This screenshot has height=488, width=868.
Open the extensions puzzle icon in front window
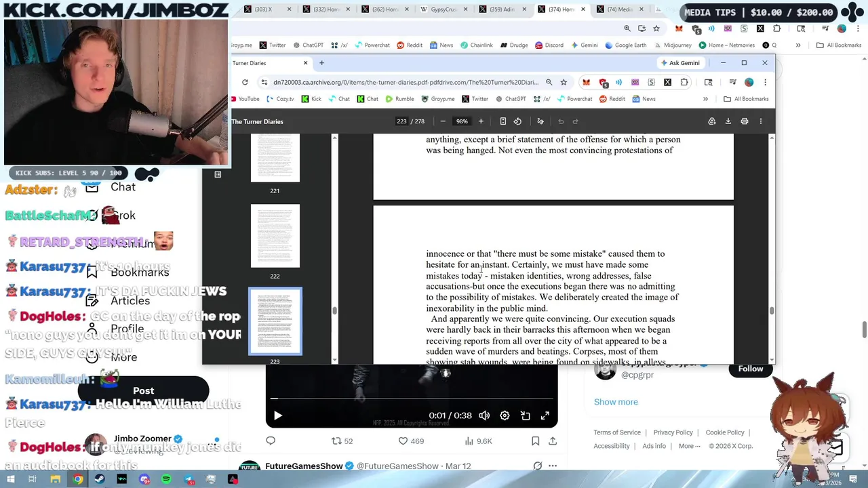(x=684, y=82)
